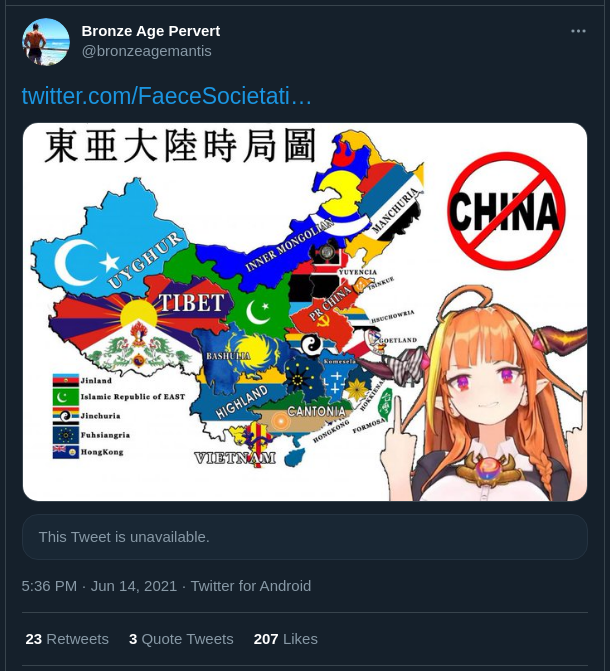Viewport: 610px width, 671px height.
Task: Click the Uyghur crescent and star on map
Action: (x=86, y=262)
